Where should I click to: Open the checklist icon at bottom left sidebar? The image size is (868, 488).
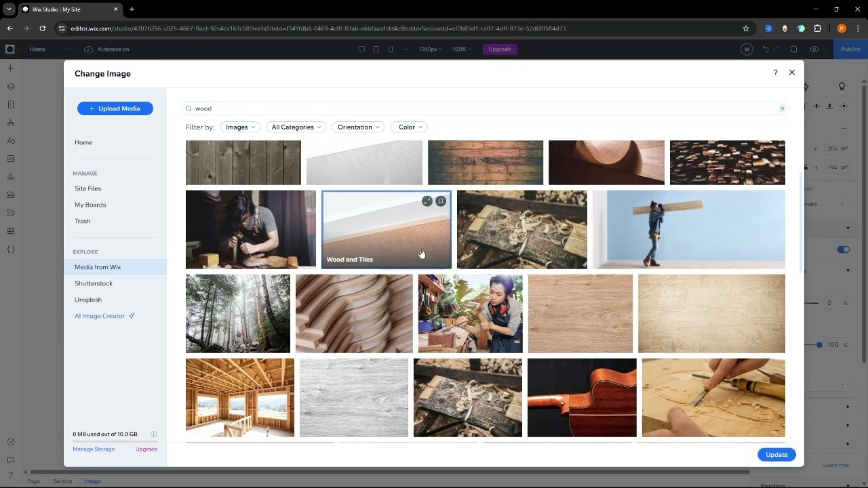point(10,442)
